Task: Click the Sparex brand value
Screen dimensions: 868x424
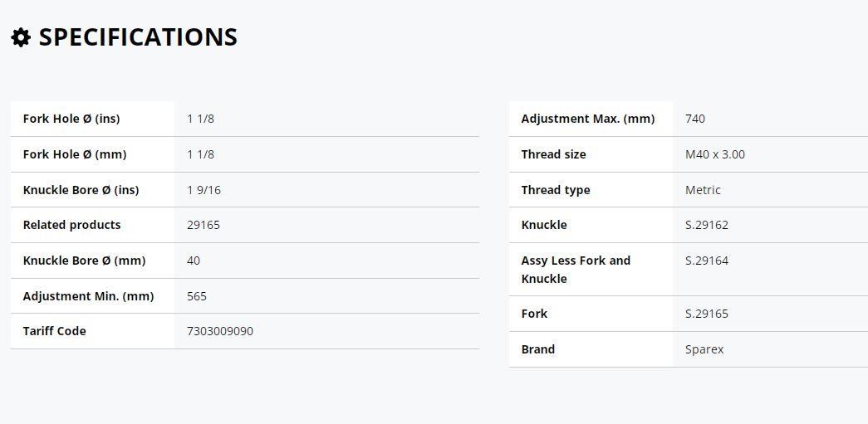Action: tap(704, 349)
